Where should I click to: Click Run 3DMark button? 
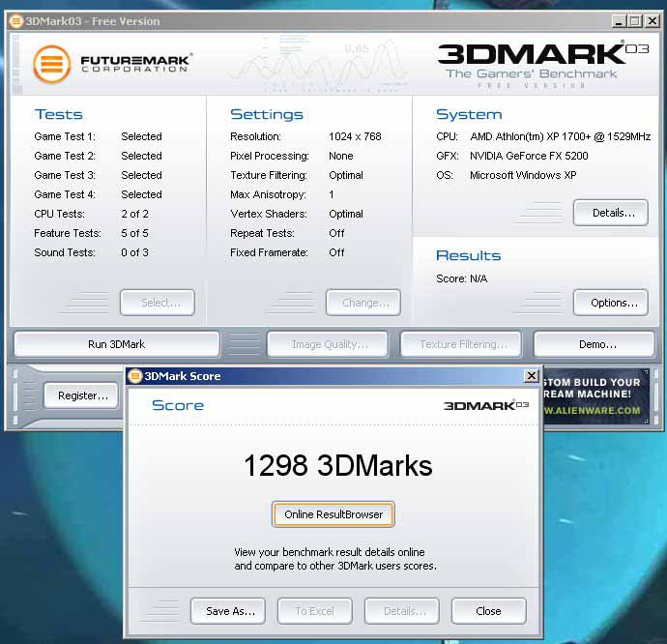coord(117,344)
